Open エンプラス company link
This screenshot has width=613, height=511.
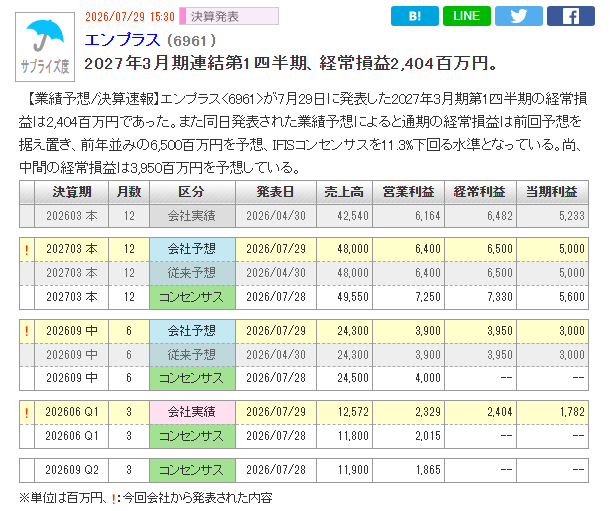[x=122, y=40]
